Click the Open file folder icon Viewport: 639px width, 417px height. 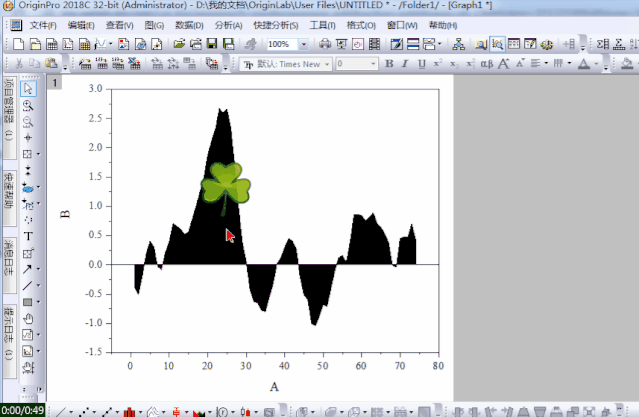[x=179, y=45]
